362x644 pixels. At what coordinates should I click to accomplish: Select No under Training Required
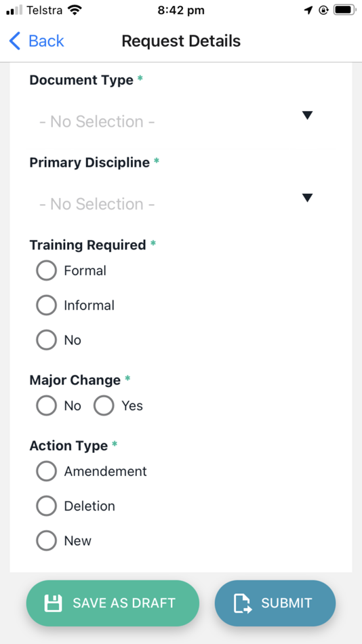(46, 340)
